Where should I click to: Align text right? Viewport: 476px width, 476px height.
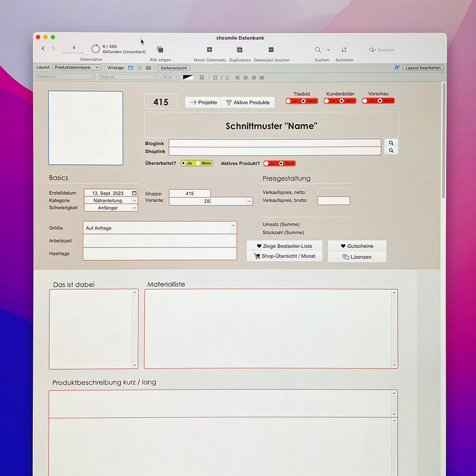point(254,78)
